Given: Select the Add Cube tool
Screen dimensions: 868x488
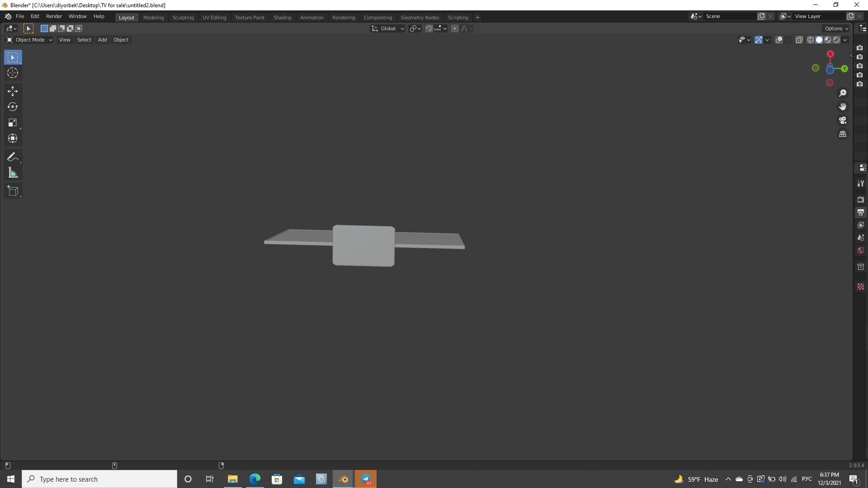Looking at the screenshot, I should click(13, 191).
